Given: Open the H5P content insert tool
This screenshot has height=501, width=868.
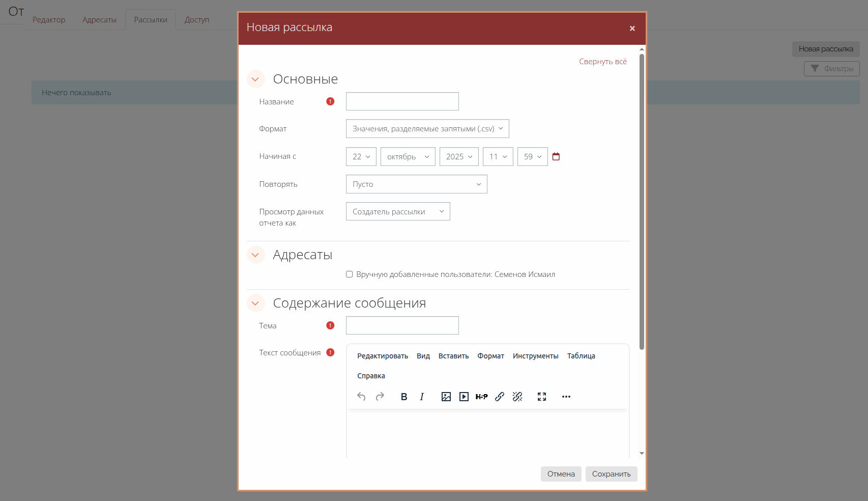Looking at the screenshot, I should (482, 397).
